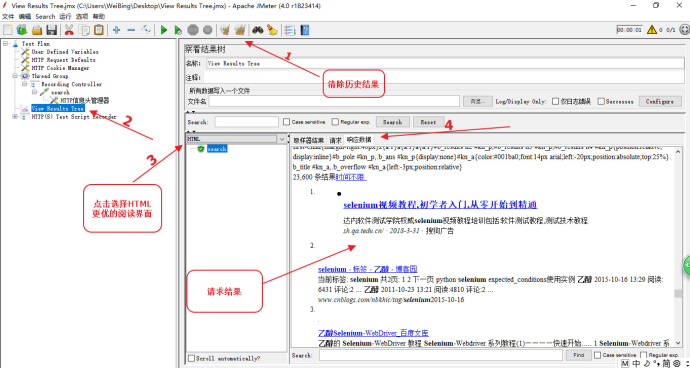Screen dimensions: 690x368
Task: Click the Cut scissors icon
Action: click(69, 30)
